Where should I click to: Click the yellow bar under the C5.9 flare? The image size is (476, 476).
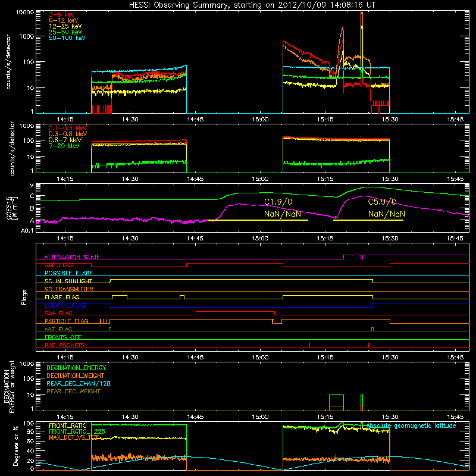coord(368,220)
